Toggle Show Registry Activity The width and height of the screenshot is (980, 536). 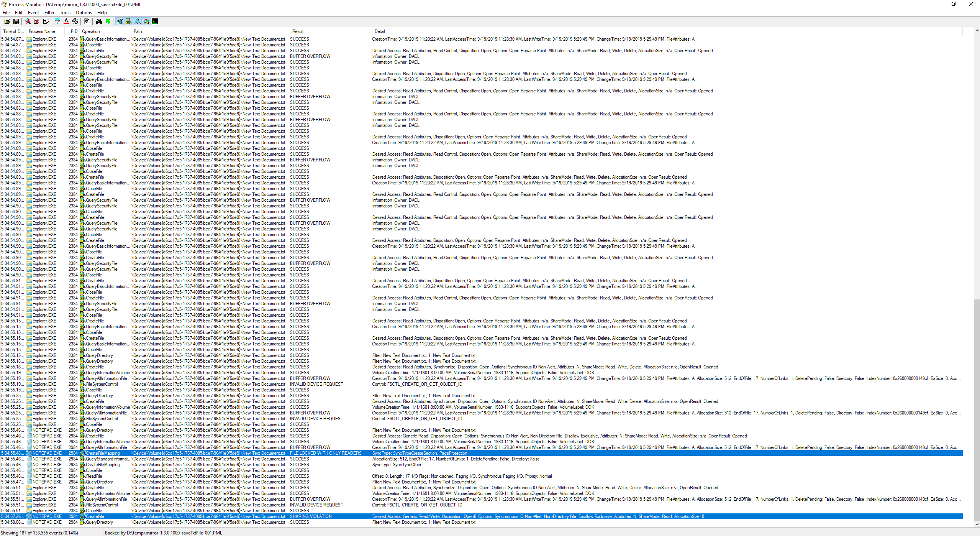120,21
